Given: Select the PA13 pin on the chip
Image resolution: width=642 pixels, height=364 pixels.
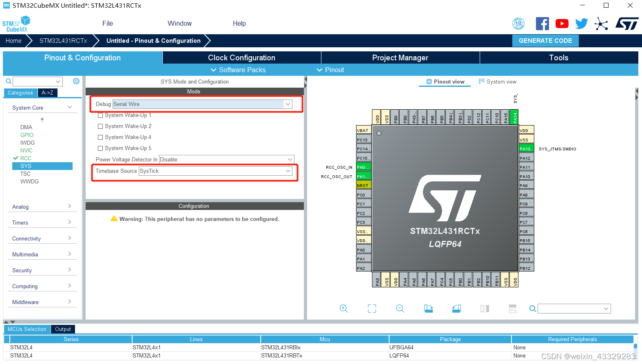Looking at the screenshot, I should (x=526, y=149).
